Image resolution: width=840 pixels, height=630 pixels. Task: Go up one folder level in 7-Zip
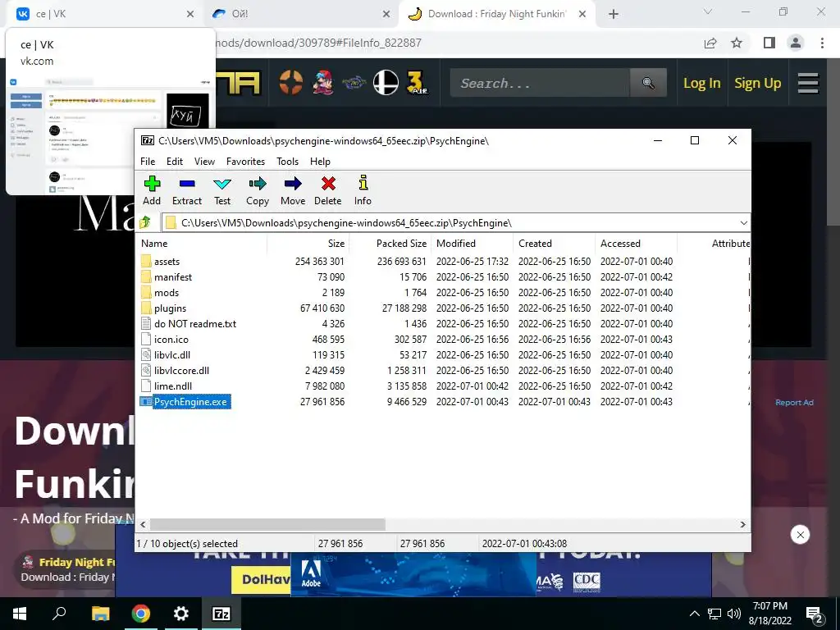click(x=144, y=222)
